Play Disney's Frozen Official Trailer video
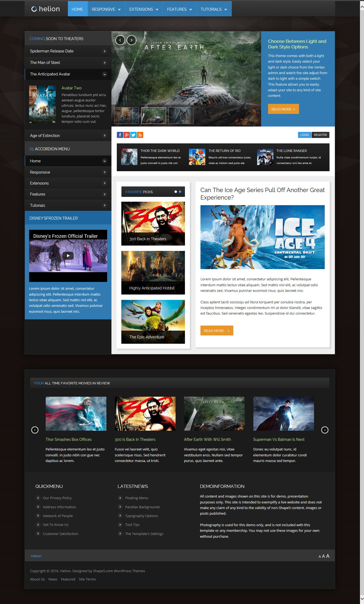Viewport: 364px width, 604px height. click(x=68, y=256)
